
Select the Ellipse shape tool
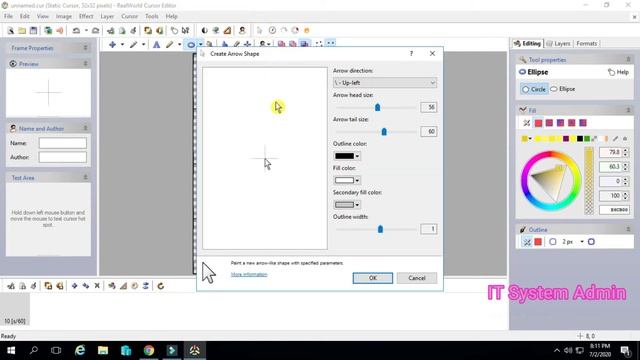coord(191,44)
